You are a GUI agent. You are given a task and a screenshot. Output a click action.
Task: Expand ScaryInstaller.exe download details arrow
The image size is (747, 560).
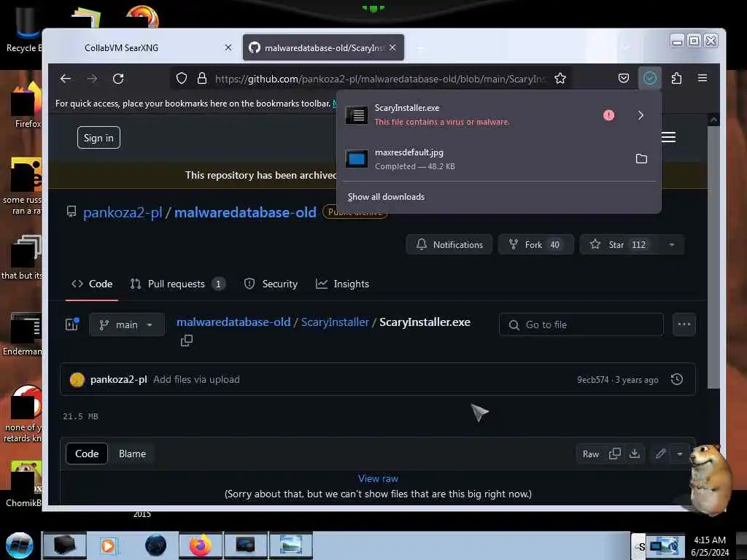(x=640, y=115)
